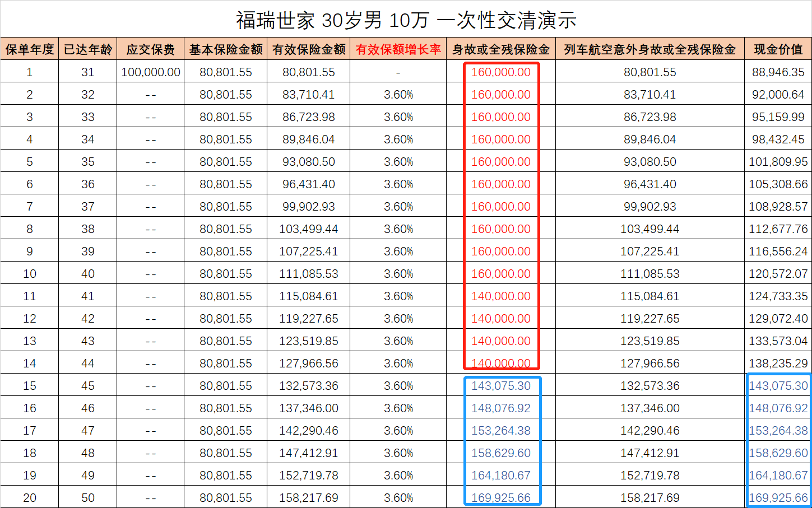Click cash value 95,159.99
The image size is (812, 508).
tap(778, 117)
